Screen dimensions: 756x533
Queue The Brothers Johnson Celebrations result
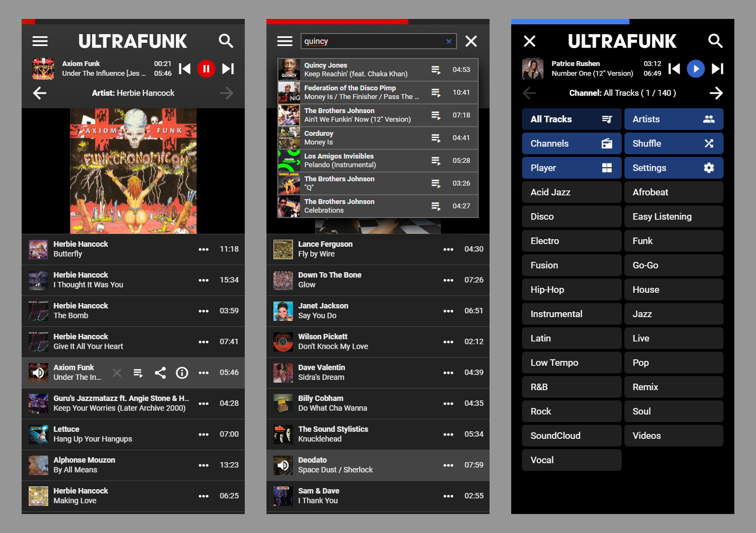436,206
